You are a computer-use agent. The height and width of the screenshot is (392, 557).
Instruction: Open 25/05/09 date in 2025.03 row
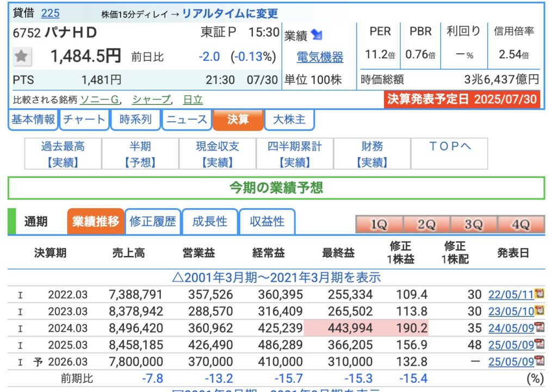pyautogui.click(x=511, y=345)
